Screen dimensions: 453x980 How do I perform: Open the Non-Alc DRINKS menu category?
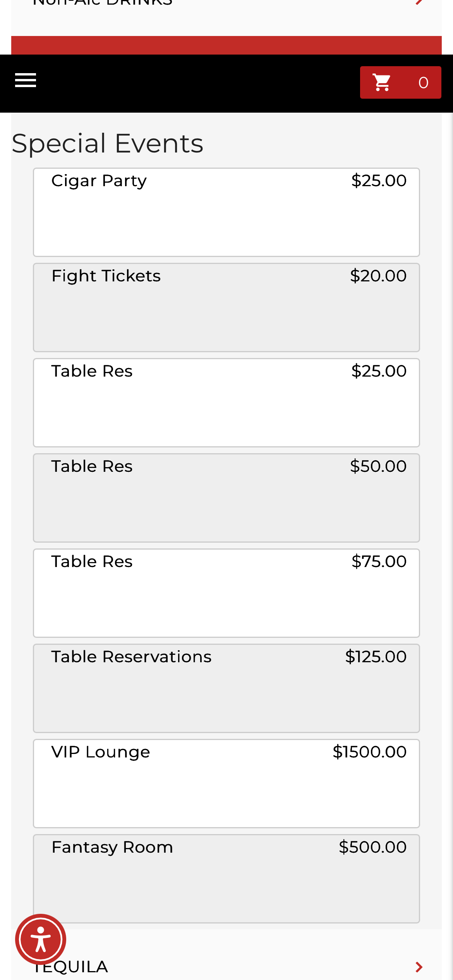pos(103,3)
